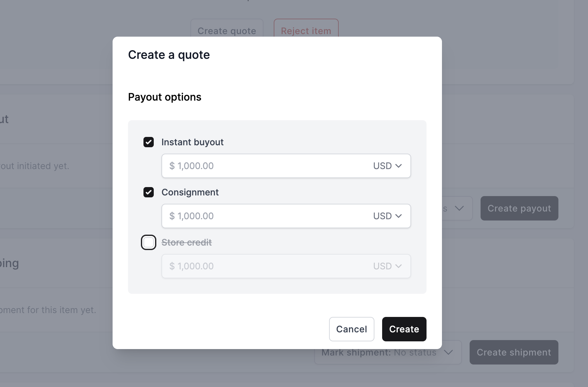Click the Store credit label text
588x387 pixels.
(x=187, y=242)
